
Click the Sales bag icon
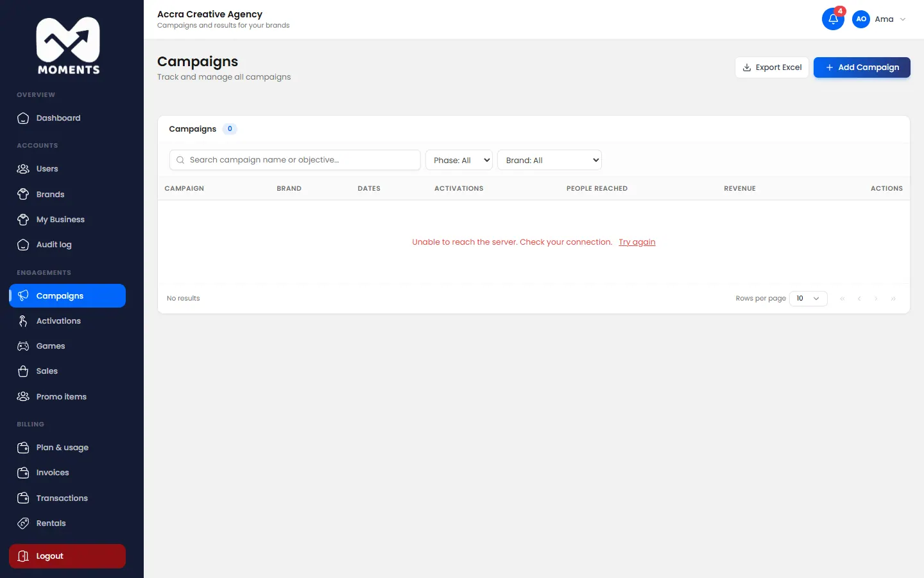coord(23,371)
